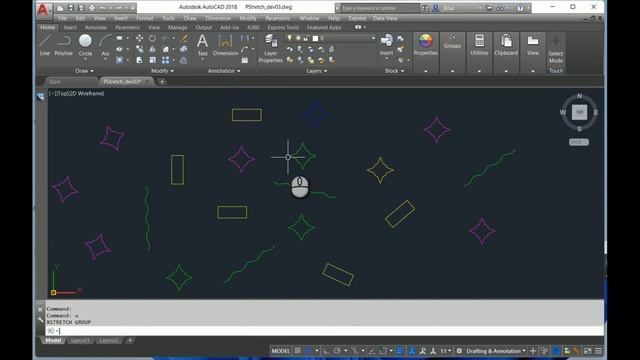Switch to the Start file tab
This screenshot has height=360, width=640.
[55, 82]
